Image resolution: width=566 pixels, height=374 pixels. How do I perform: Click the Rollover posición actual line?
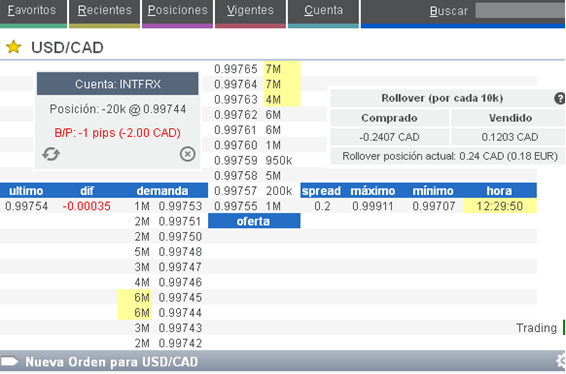pos(450,156)
